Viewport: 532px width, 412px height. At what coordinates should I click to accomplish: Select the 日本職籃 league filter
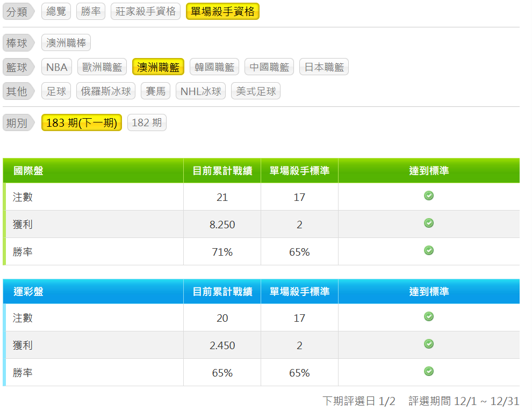coord(323,67)
